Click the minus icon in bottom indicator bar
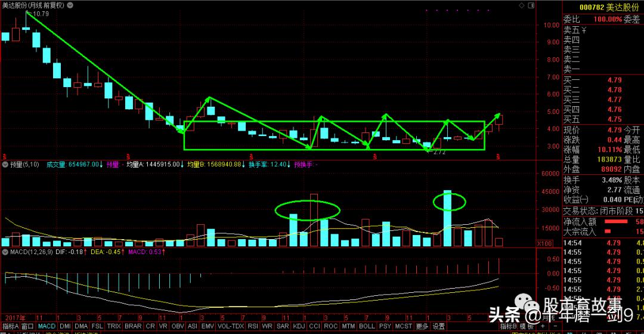This screenshot has height=334, width=644. click(555, 326)
